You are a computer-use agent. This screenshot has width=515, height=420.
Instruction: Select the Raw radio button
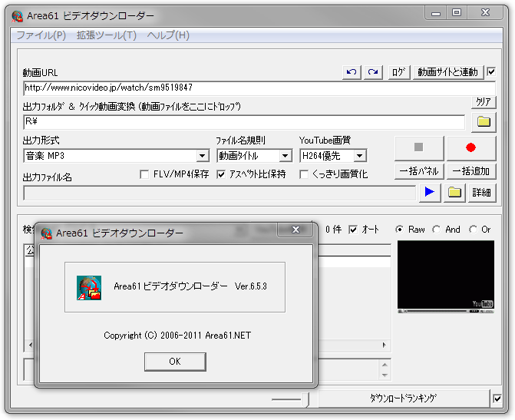tap(399, 230)
